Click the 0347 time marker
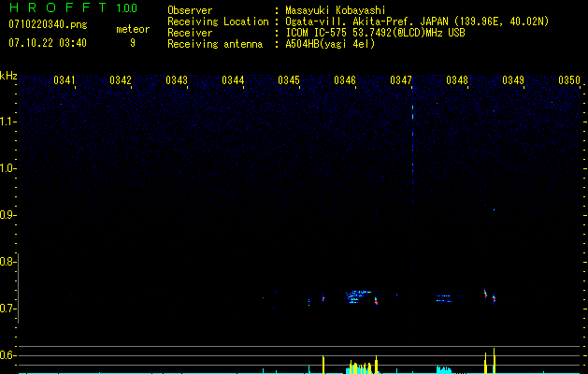This screenshot has height=374, width=588. tap(401, 80)
